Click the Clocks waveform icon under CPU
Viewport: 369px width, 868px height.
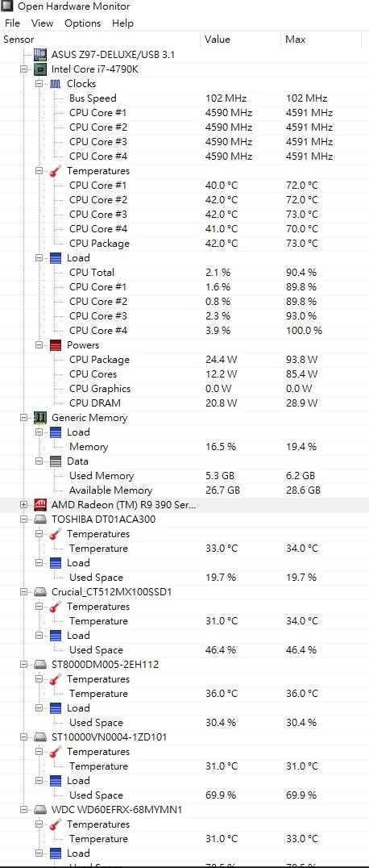(56, 84)
